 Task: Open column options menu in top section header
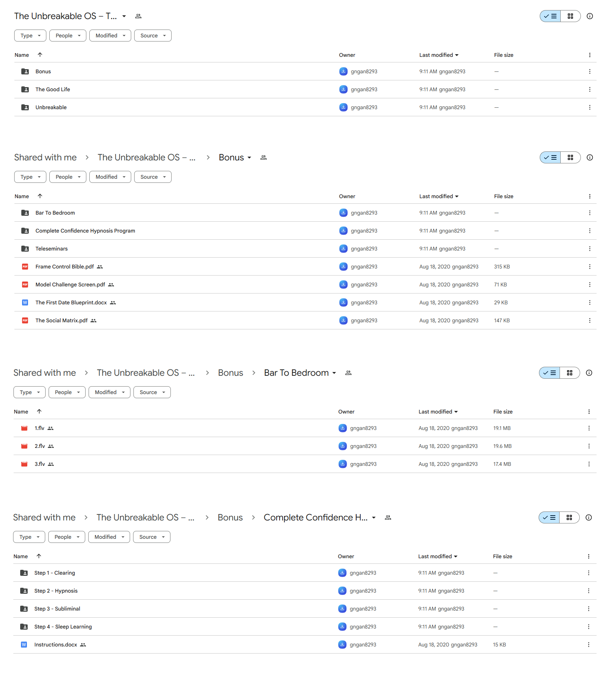tap(590, 55)
